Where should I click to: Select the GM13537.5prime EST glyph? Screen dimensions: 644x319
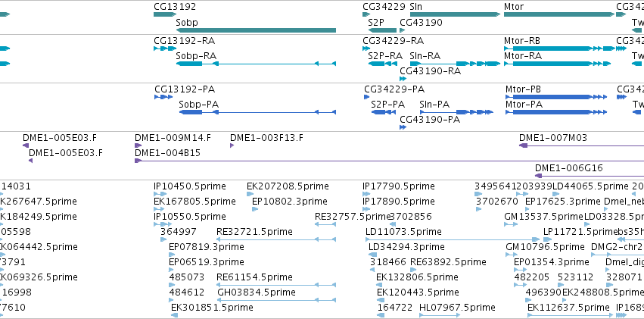pos(511,224)
